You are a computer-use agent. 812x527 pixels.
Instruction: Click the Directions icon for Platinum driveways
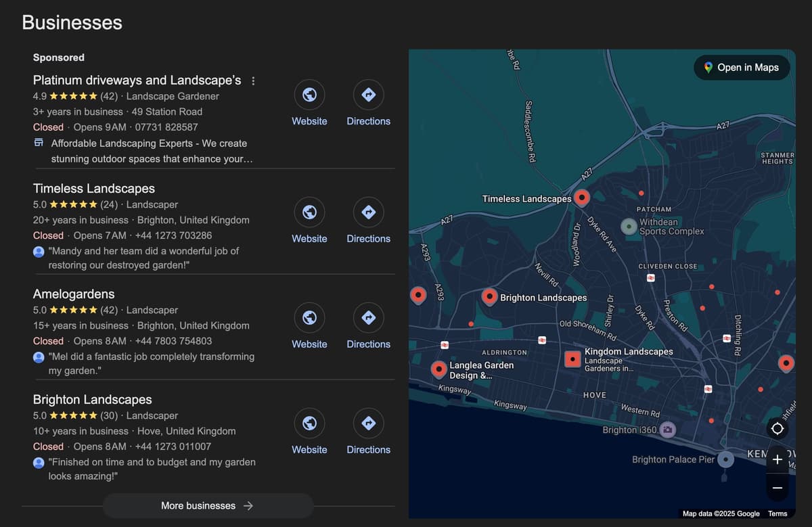[368, 94]
